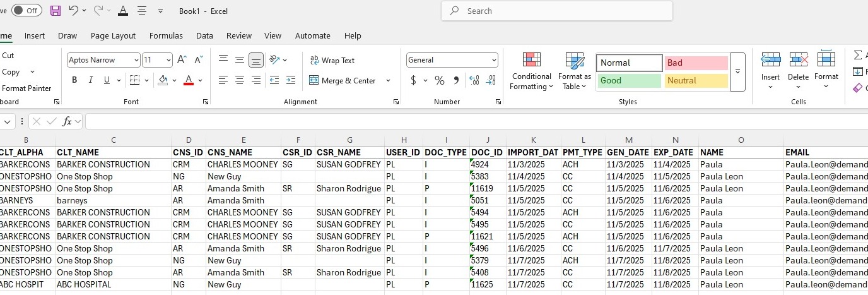Click the Insert Function fx icon
Image resolution: width=868 pixels, height=295 pixels.
pyautogui.click(x=67, y=121)
